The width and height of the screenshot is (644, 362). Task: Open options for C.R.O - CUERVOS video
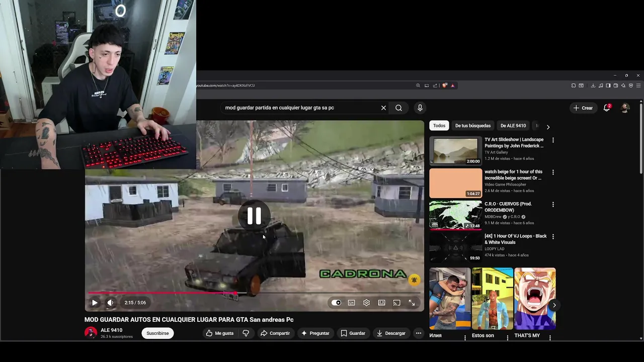(x=553, y=205)
